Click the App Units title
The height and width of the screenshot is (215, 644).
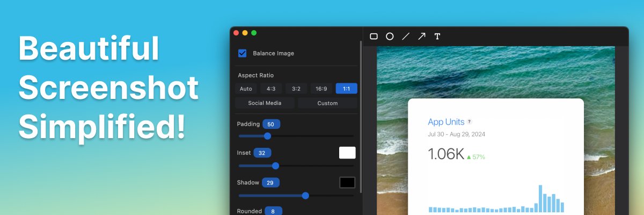[446, 122]
